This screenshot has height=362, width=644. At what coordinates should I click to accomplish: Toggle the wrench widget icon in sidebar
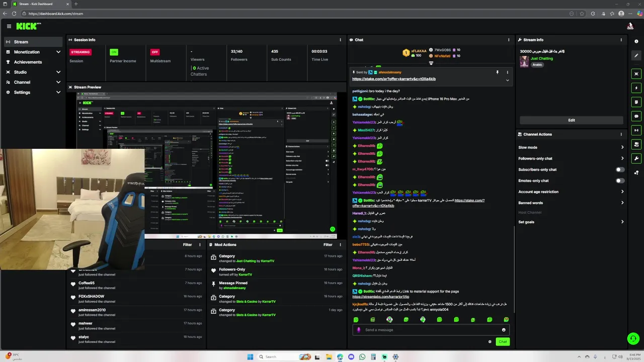(x=636, y=158)
